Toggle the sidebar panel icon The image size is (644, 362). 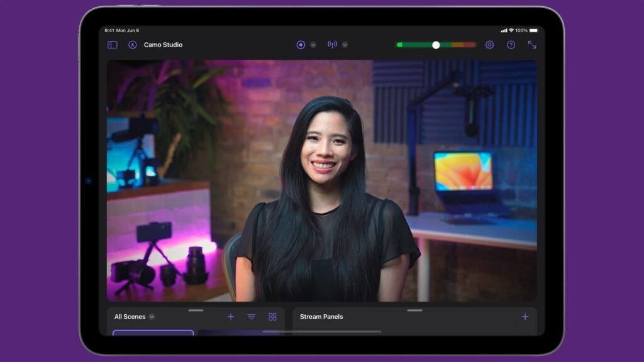[x=112, y=45]
